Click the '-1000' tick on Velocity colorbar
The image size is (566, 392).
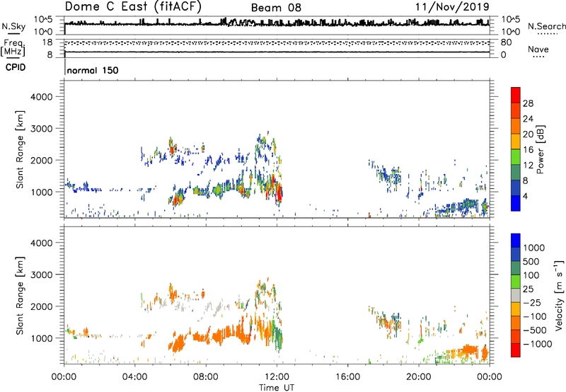click(x=537, y=344)
